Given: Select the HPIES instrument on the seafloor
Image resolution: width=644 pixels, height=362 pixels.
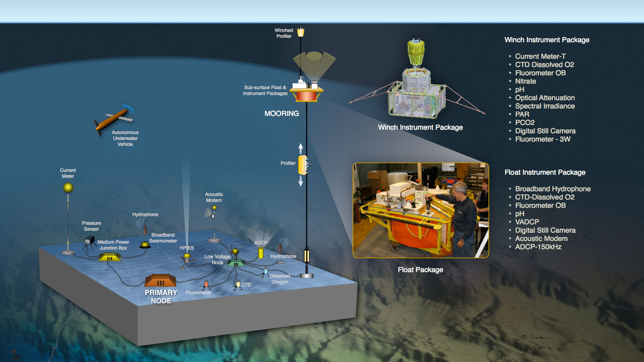Looking at the screenshot, I should click(x=187, y=258).
